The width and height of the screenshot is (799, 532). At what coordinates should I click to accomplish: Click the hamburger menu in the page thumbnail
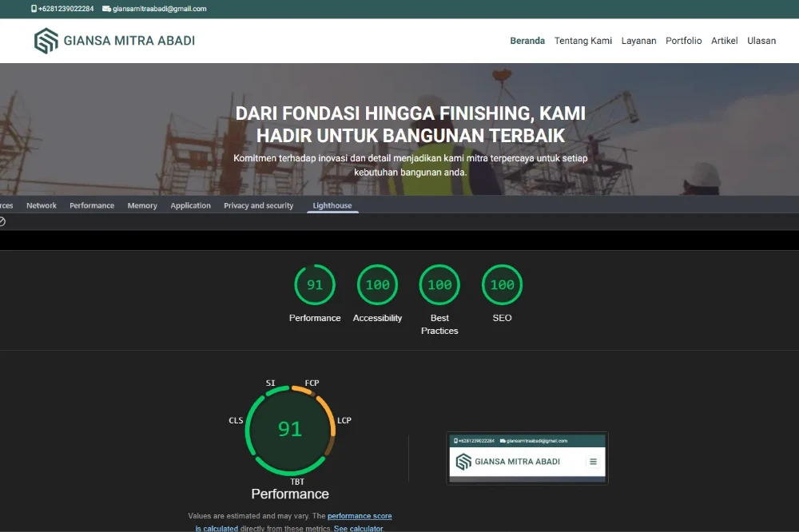(x=593, y=462)
